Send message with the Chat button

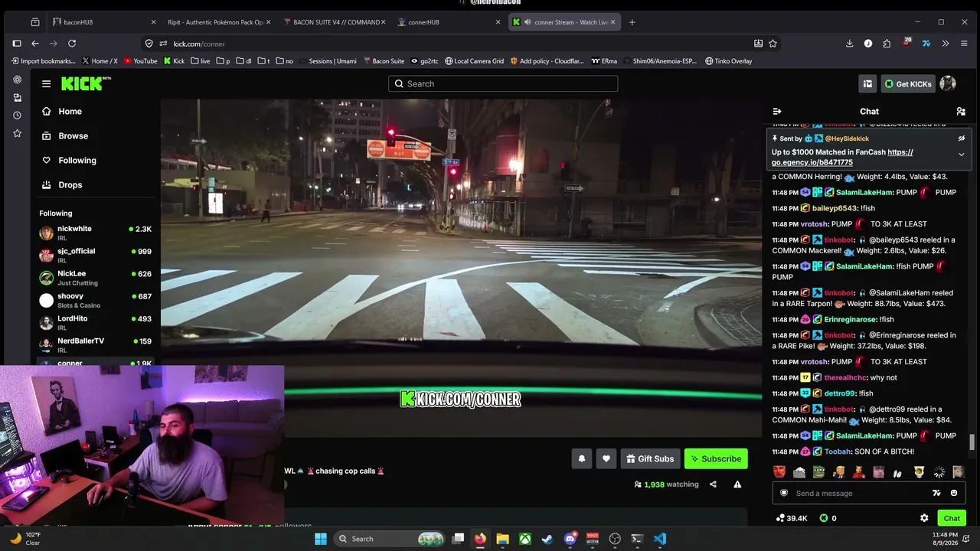(x=952, y=518)
